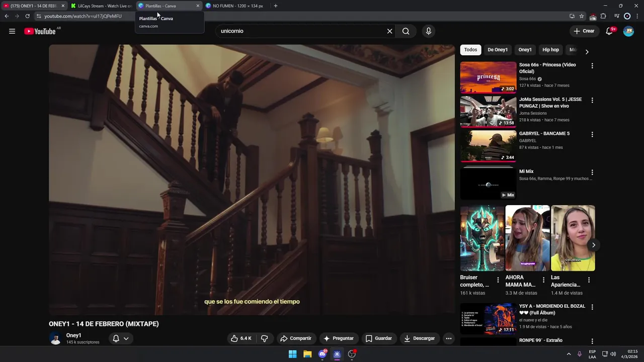This screenshot has width=644, height=362.
Task: Like the video with the thumbs-up button
Action: (x=241, y=338)
